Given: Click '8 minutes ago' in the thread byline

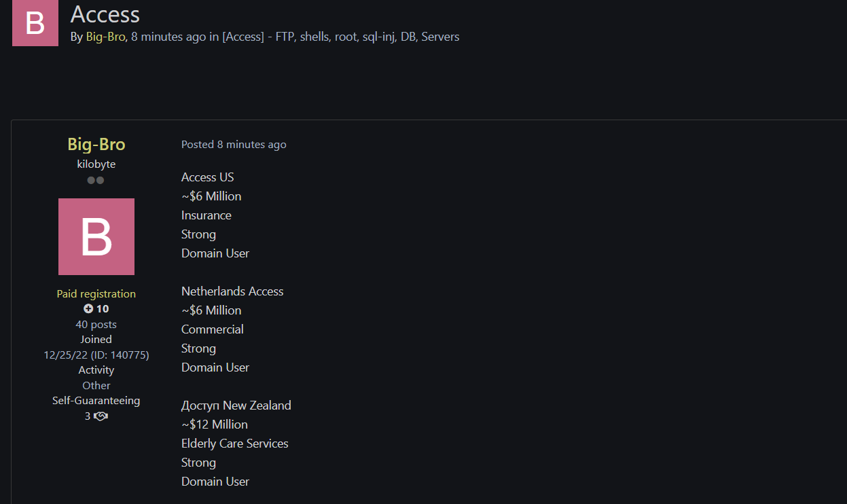Looking at the screenshot, I should pos(168,37).
